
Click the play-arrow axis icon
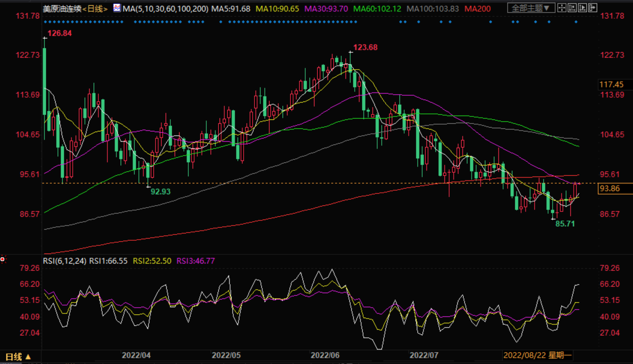(582, 8)
